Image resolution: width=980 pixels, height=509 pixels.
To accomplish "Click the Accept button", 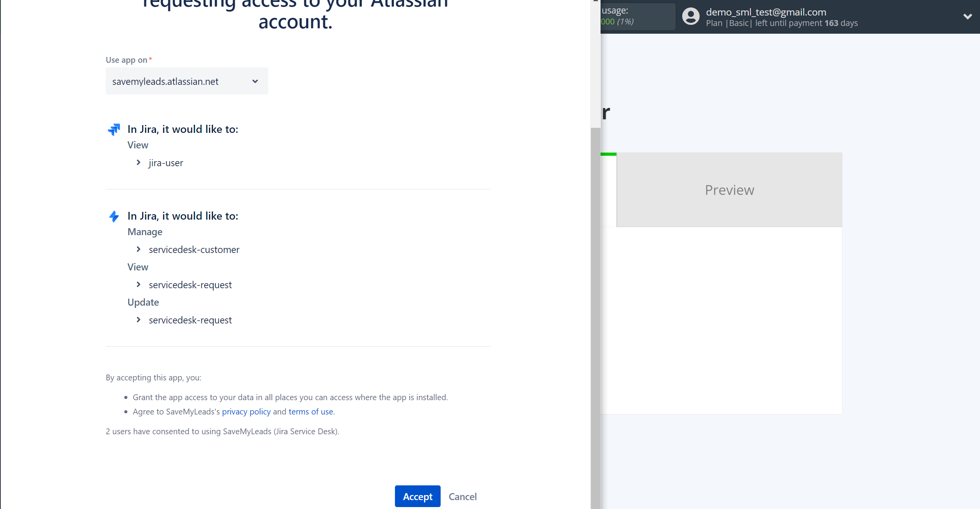I will (x=417, y=496).
